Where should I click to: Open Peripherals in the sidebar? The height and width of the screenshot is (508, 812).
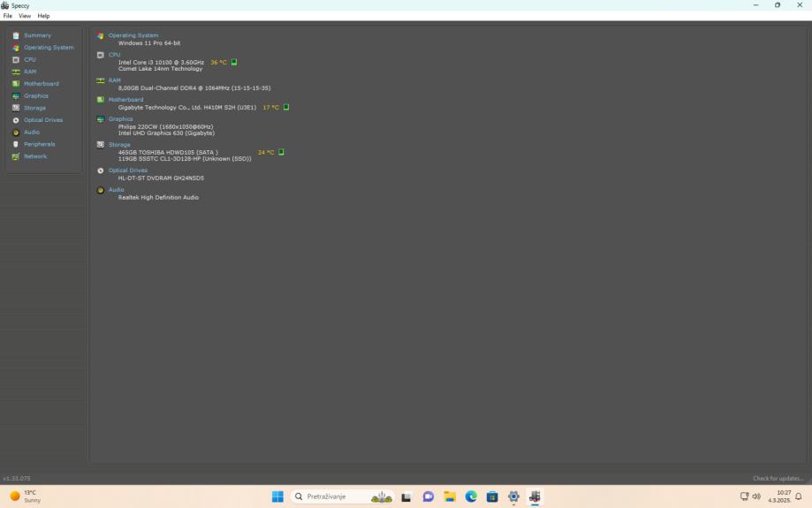(x=40, y=144)
